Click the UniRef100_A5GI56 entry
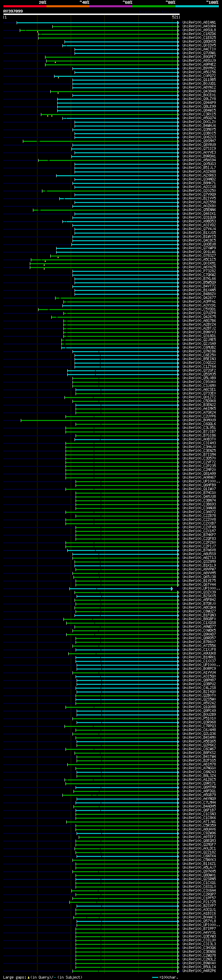The image size is (222, 980). (199, 72)
